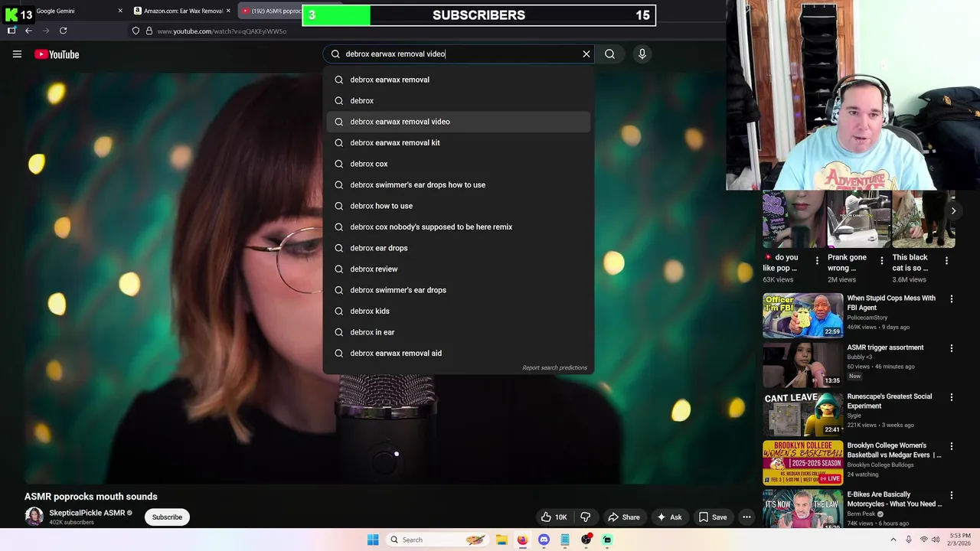The image size is (980, 551).
Task: Open menu for 'When Stupid Cops' video
Action: (952, 299)
